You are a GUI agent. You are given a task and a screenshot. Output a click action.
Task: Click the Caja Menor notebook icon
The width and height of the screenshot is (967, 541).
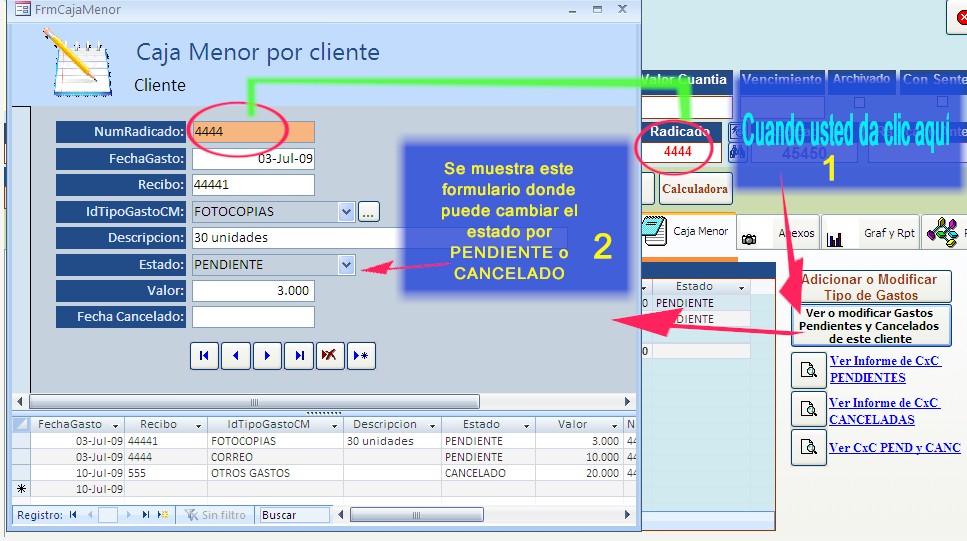[x=654, y=231]
